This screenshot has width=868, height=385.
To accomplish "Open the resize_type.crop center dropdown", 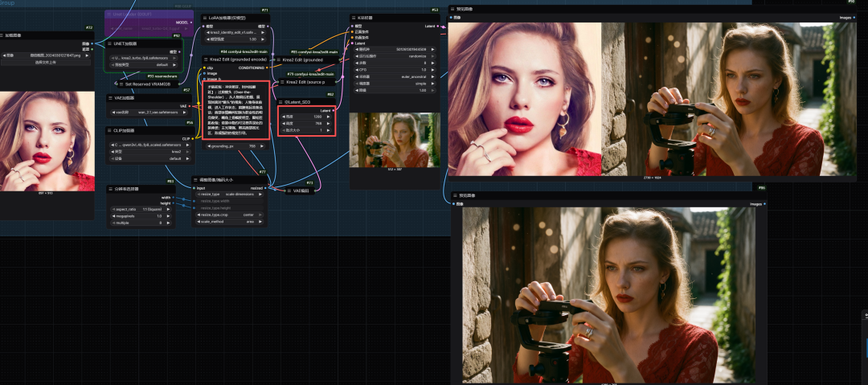I will click(229, 215).
